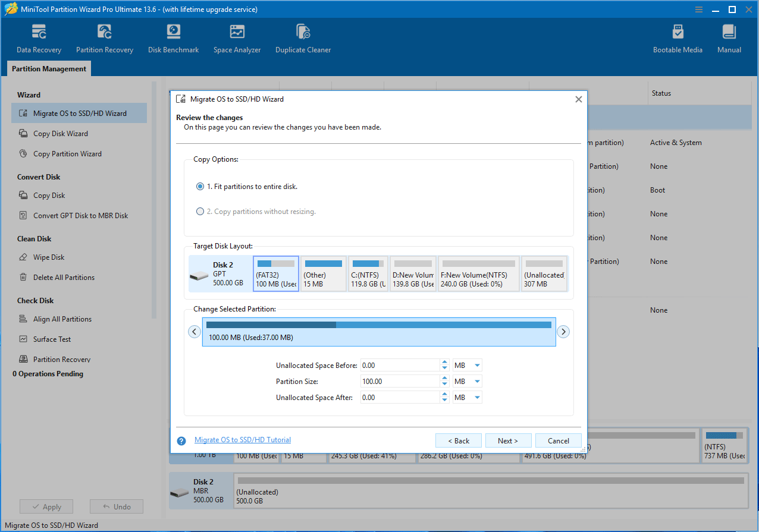Click the Apply button
The height and width of the screenshot is (532, 759).
click(x=46, y=507)
